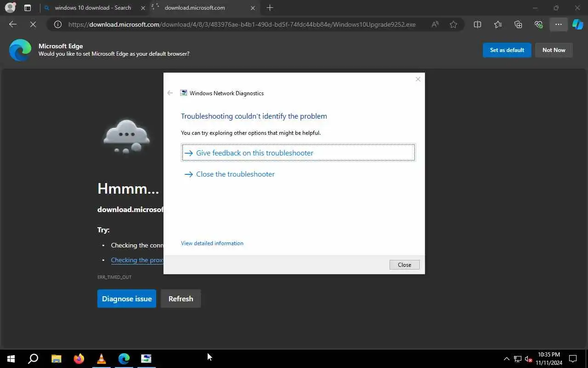
Task: Open the split screen icon
Action: (x=478, y=24)
